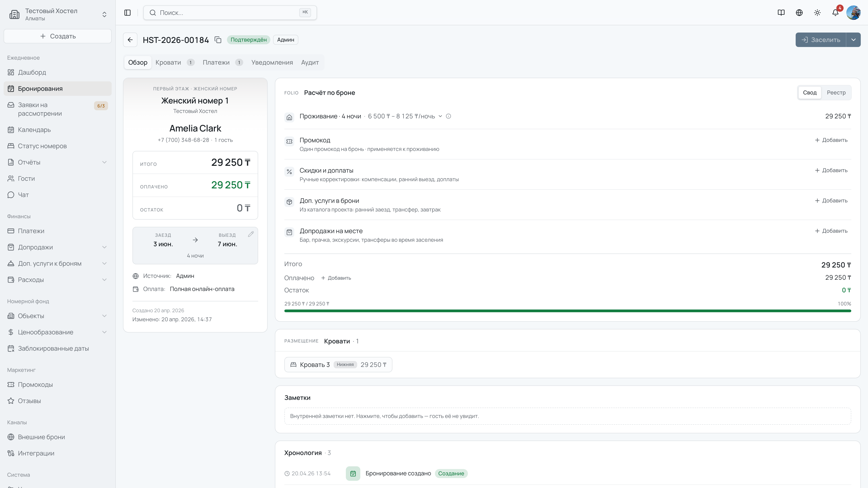Show info icon beside nightly rate
This screenshot has height=488, width=868.
[448, 116]
